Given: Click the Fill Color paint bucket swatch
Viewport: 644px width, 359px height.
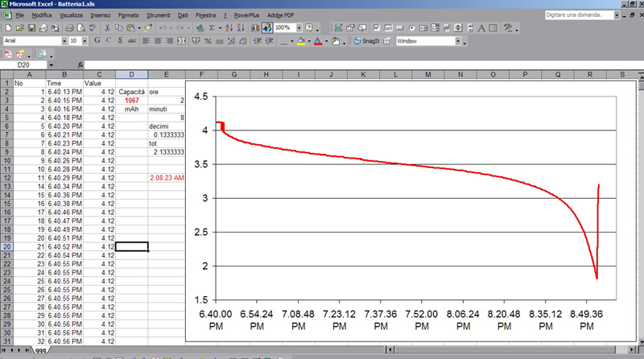Looking at the screenshot, I should pyautogui.click(x=300, y=41).
